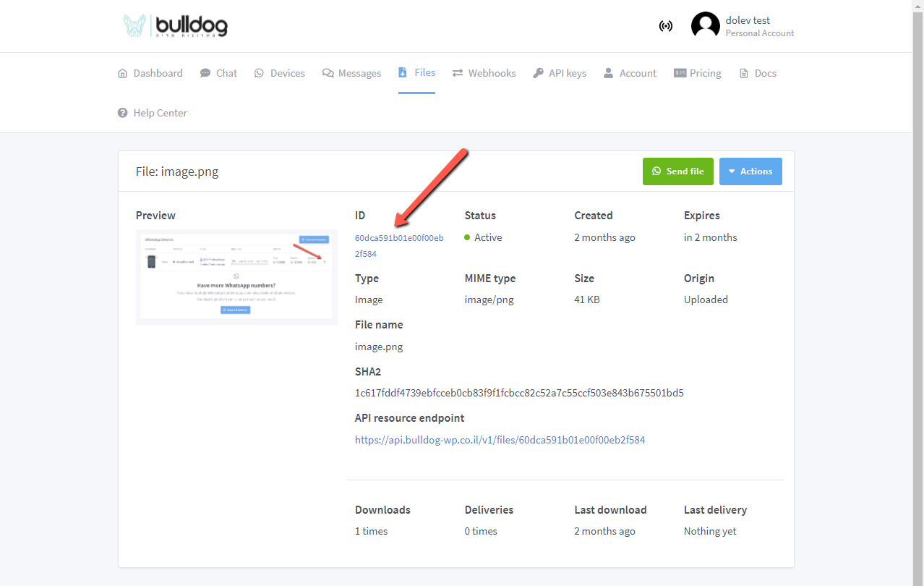Open the Docs tab
This screenshot has width=924, height=586.
(758, 73)
